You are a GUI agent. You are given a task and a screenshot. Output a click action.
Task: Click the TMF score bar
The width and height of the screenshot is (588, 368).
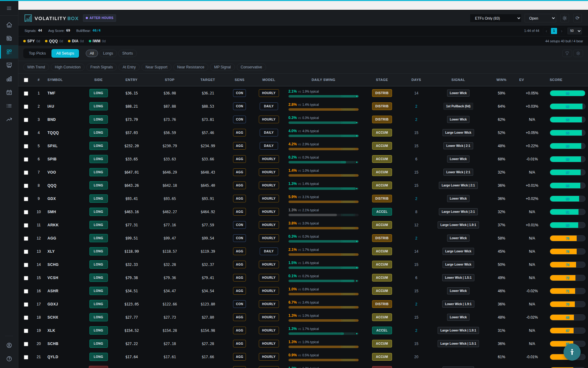(x=567, y=93)
